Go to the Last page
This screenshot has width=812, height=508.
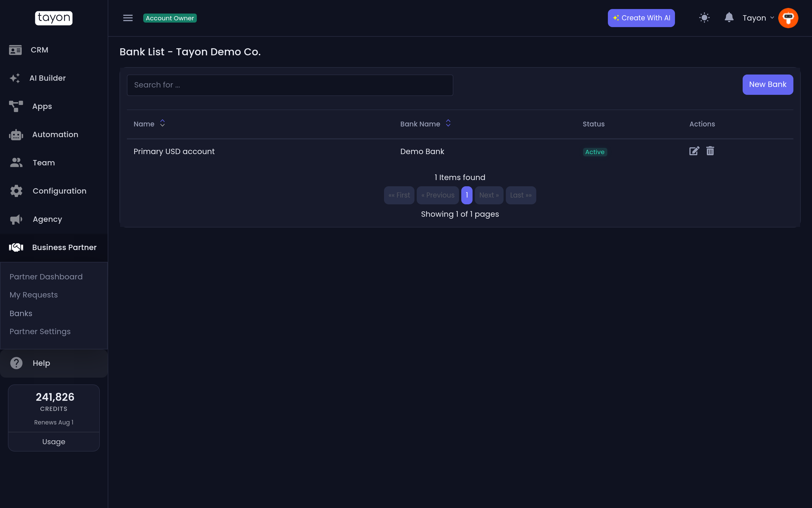521,195
